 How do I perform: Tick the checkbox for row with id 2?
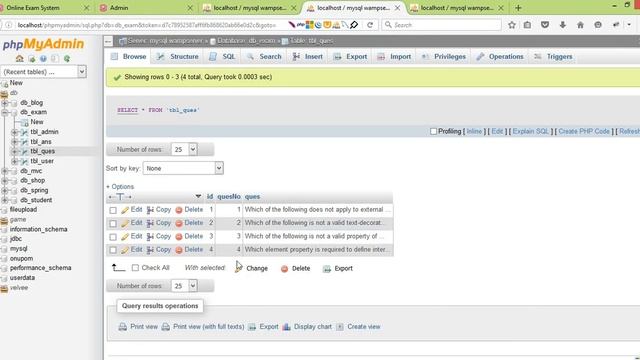point(113,224)
